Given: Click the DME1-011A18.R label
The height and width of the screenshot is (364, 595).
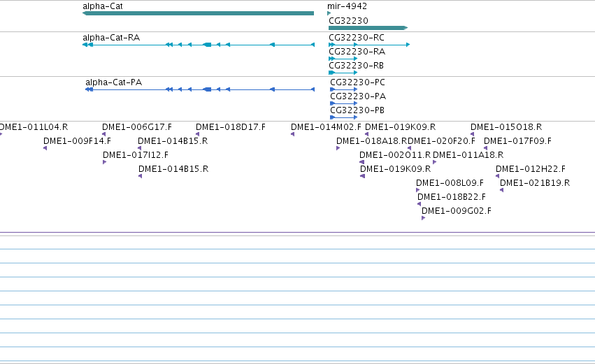Looking at the screenshot, I should (468, 155).
